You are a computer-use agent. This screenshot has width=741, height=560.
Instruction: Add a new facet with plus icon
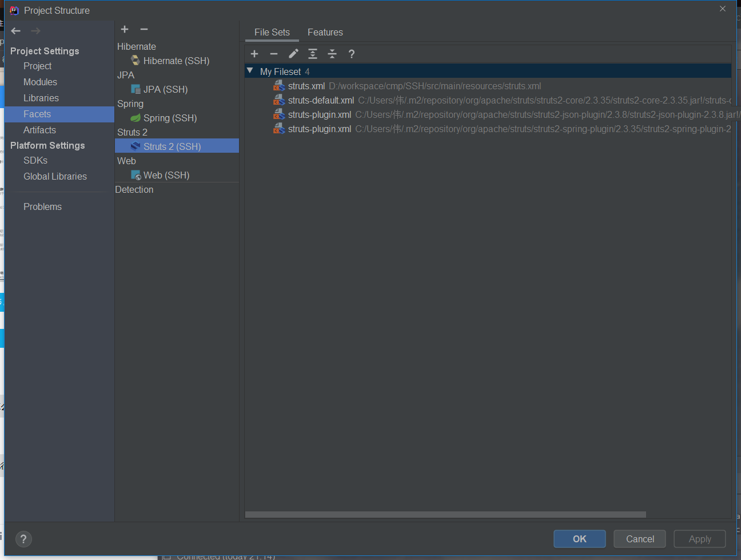click(125, 29)
